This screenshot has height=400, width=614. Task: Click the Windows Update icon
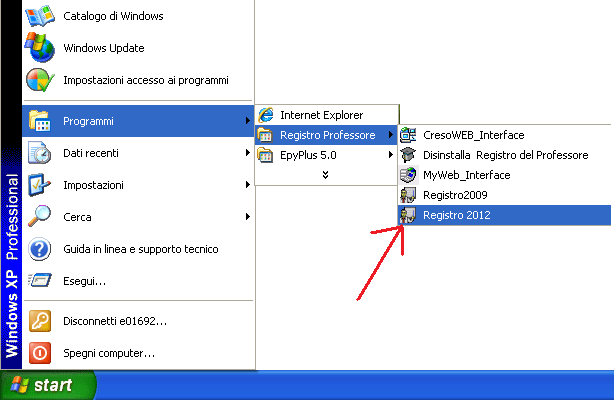pos(40,48)
